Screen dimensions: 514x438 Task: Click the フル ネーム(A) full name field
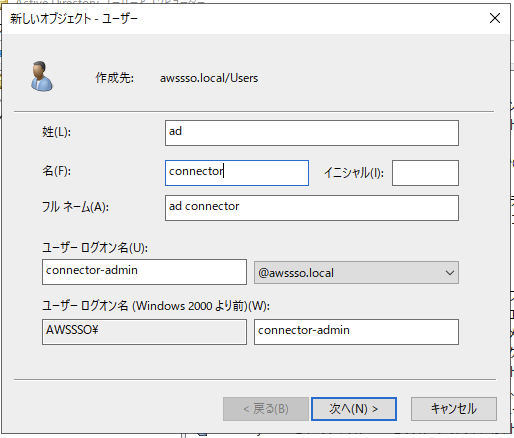312,208
